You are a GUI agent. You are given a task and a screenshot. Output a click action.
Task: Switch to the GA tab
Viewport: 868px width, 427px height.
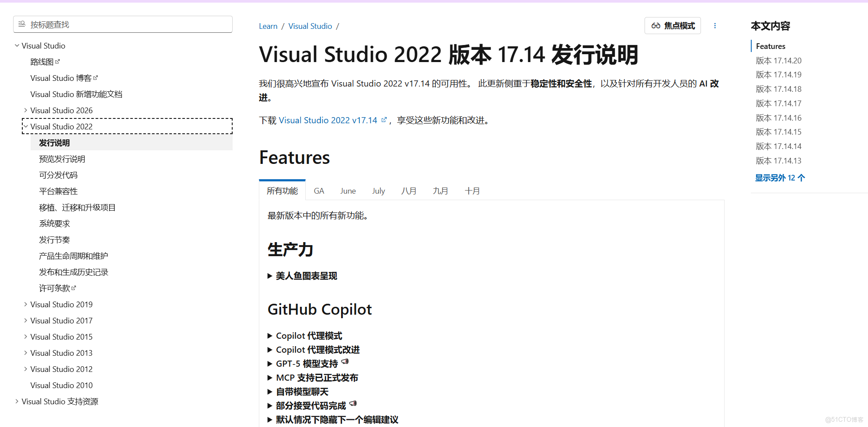319,191
